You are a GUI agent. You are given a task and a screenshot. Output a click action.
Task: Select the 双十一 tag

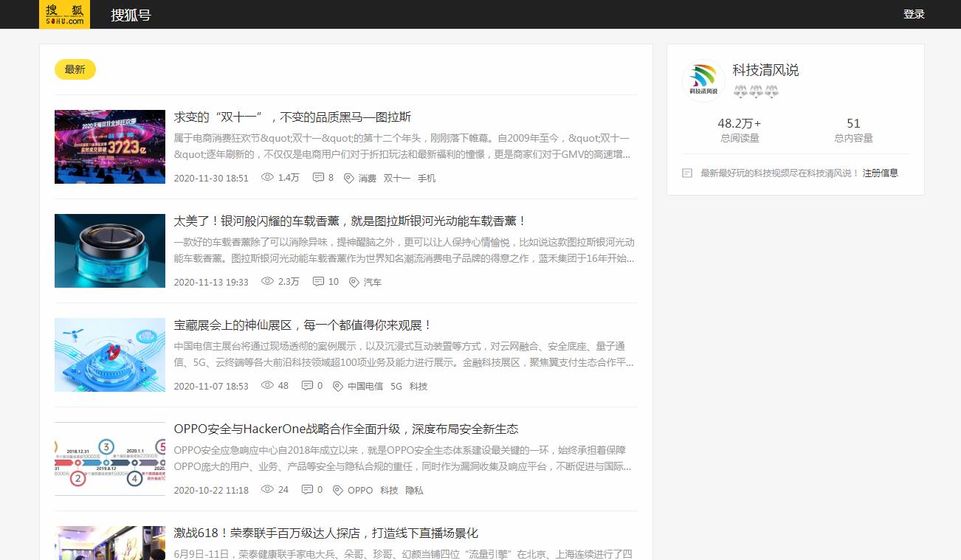tap(397, 178)
